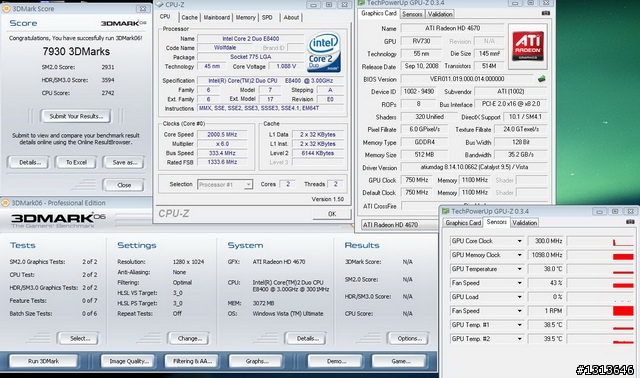Image resolution: width=640 pixels, height=378 pixels.
Task: Select the CPU tab in CPU-Z
Action: point(165,17)
